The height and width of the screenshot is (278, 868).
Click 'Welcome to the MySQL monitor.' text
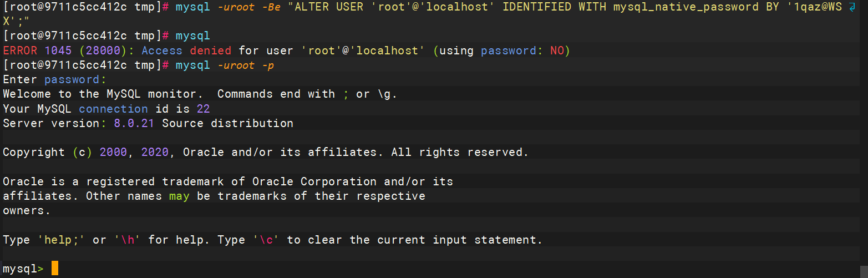click(x=103, y=94)
